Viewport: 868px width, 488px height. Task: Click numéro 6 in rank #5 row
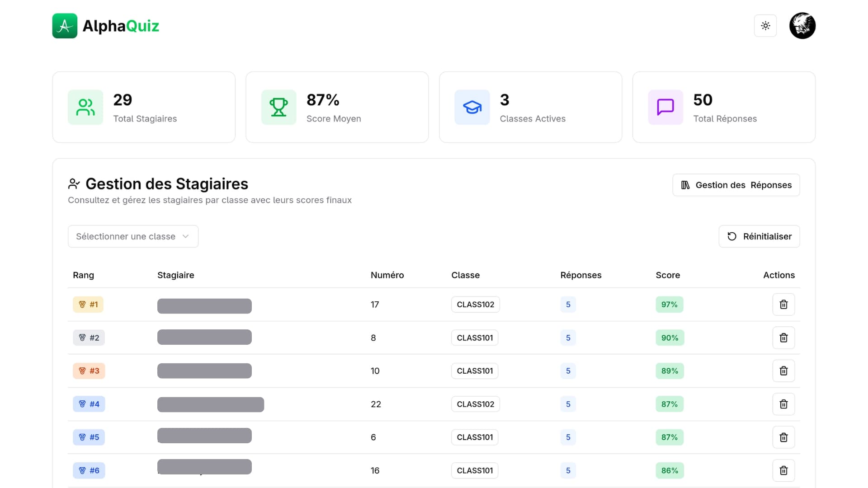pyautogui.click(x=373, y=437)
